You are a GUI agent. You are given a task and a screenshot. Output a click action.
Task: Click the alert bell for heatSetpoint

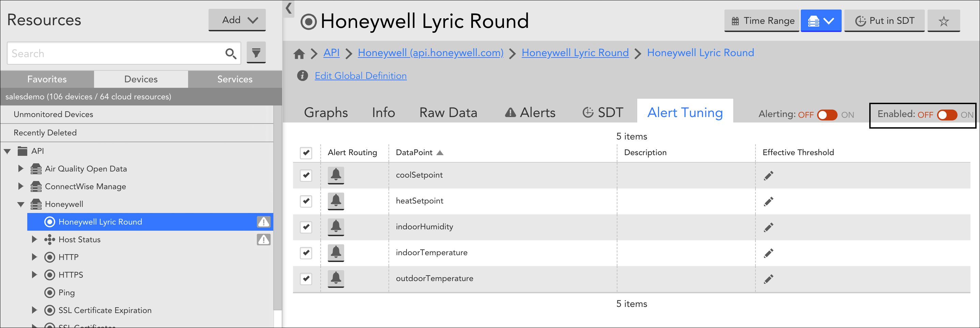[336, 201]
